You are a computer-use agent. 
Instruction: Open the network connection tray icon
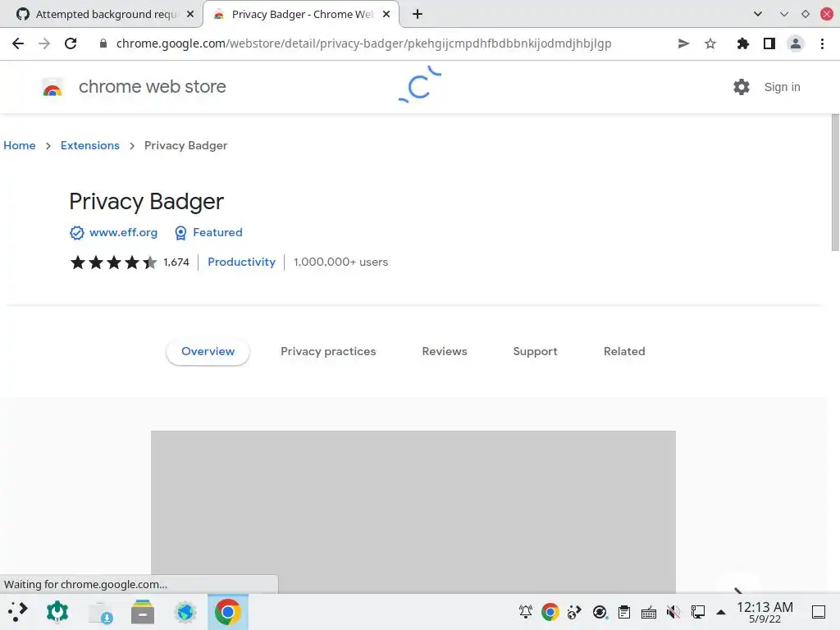697,612
